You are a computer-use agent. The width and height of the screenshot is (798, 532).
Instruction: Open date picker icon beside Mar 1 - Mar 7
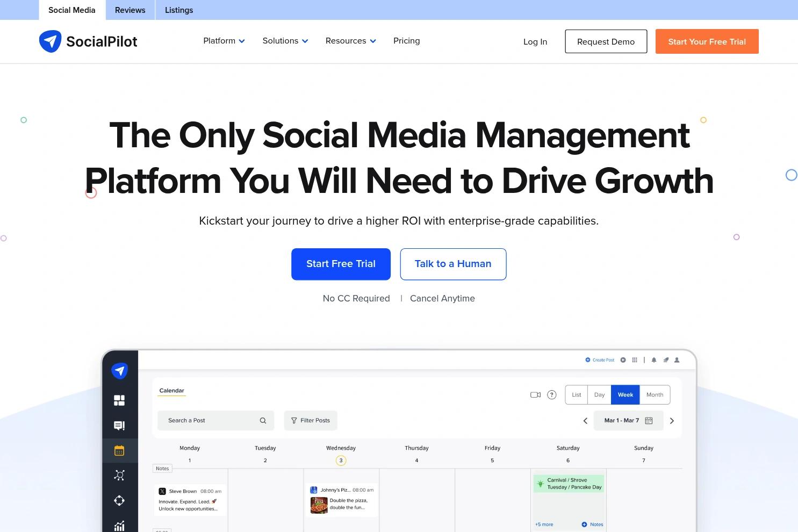tap(649, 421)
